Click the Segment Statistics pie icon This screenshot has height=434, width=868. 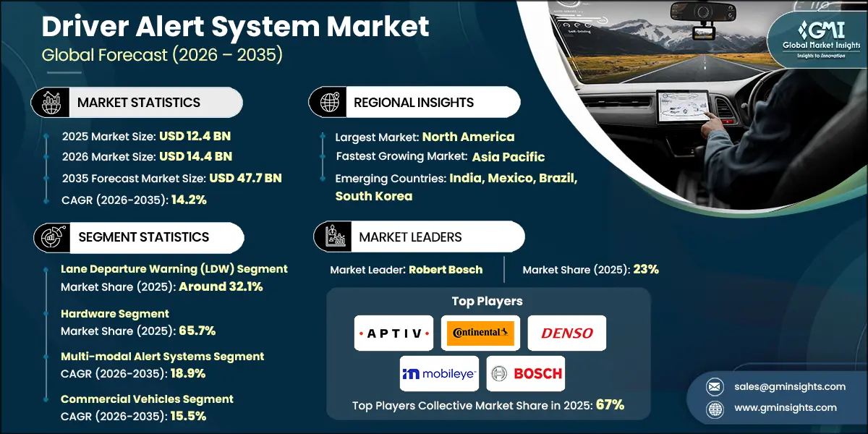click(49, 237)
